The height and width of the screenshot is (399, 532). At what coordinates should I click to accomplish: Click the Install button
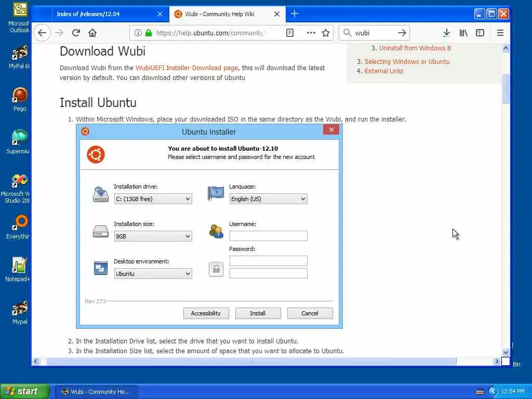pos(258,313)
